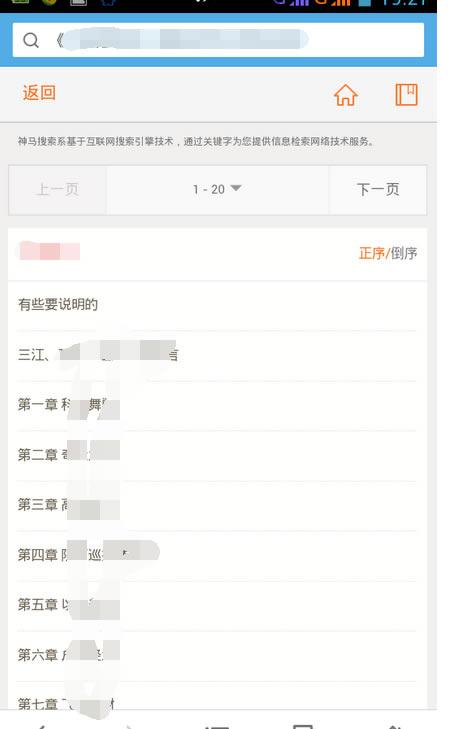Screen dimensions: 459x729
Task: Go to next page 下一页
Action: pos(378,190)
